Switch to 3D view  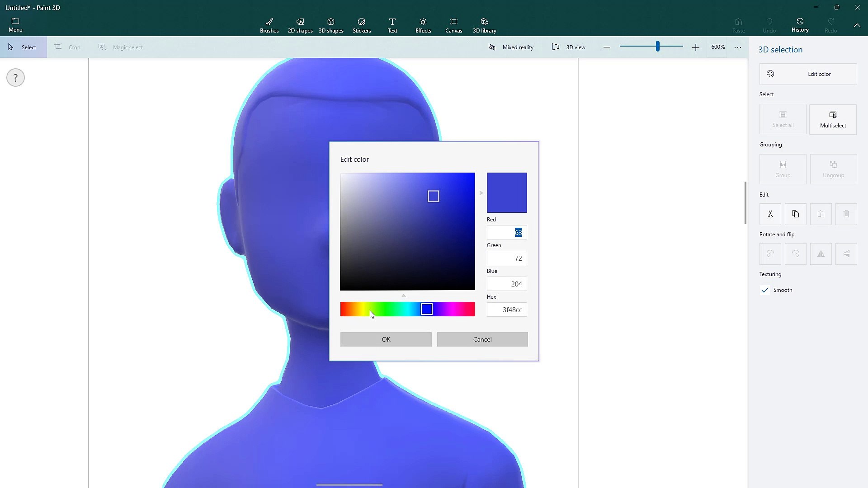(569, 47)
